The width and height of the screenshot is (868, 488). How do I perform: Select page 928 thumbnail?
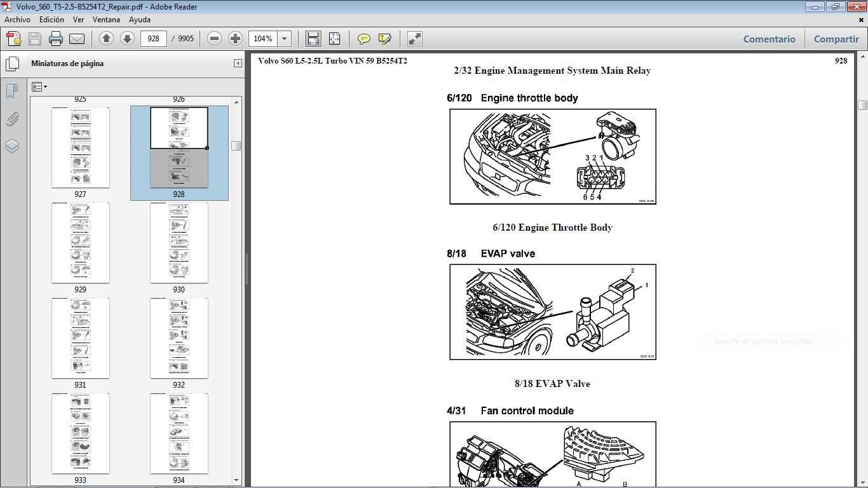179,147
